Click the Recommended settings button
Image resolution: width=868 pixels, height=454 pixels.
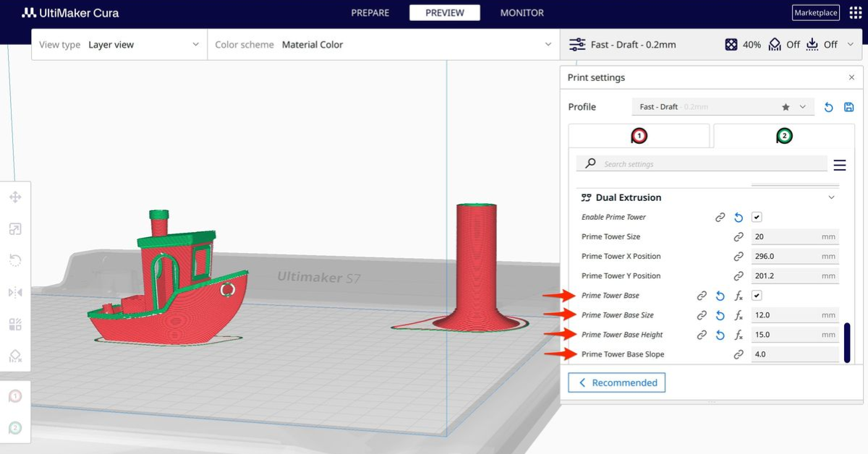click(x=616, y=382)
